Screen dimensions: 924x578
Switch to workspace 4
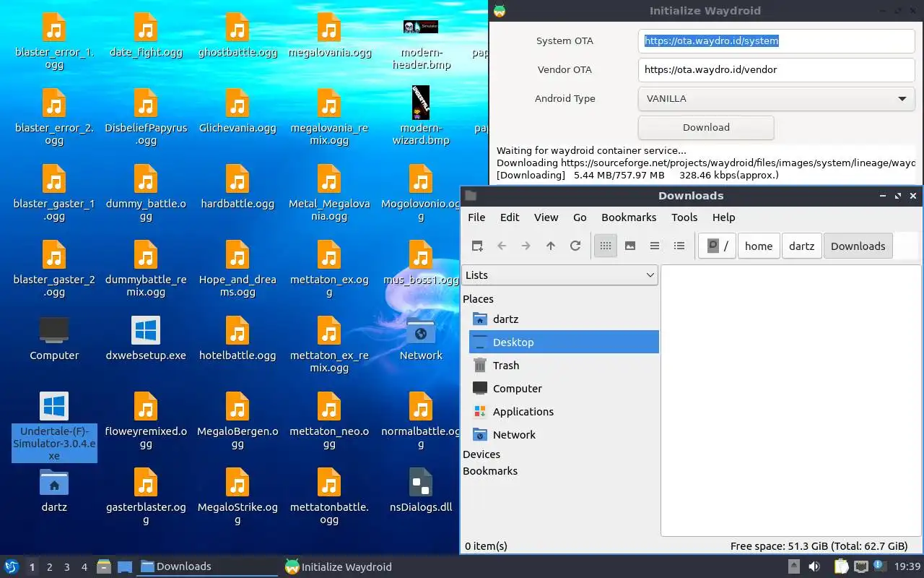84,567
